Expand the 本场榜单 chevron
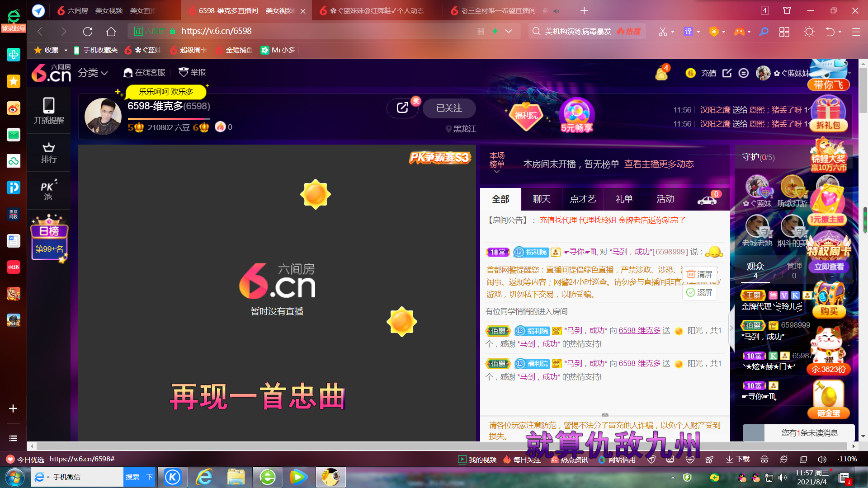The image size is (868, 488). [x=497, y=172]
